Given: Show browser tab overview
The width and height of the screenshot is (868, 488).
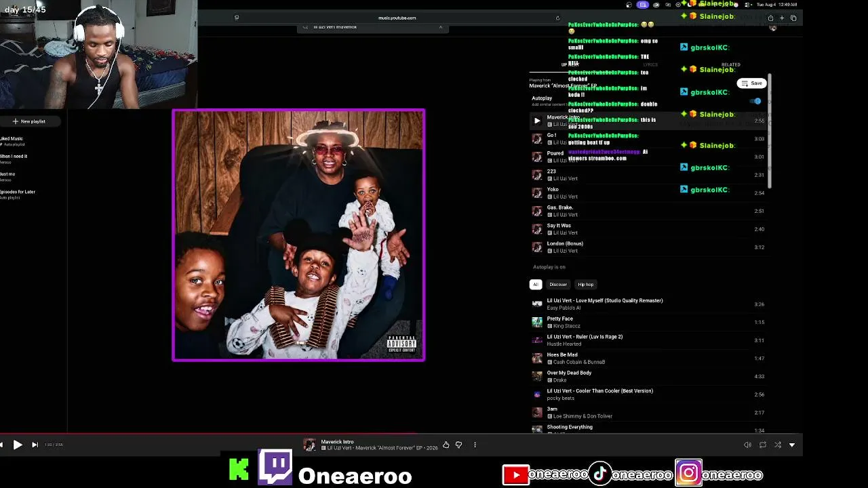Looking at the screenshot, I should tap(793, 18).
